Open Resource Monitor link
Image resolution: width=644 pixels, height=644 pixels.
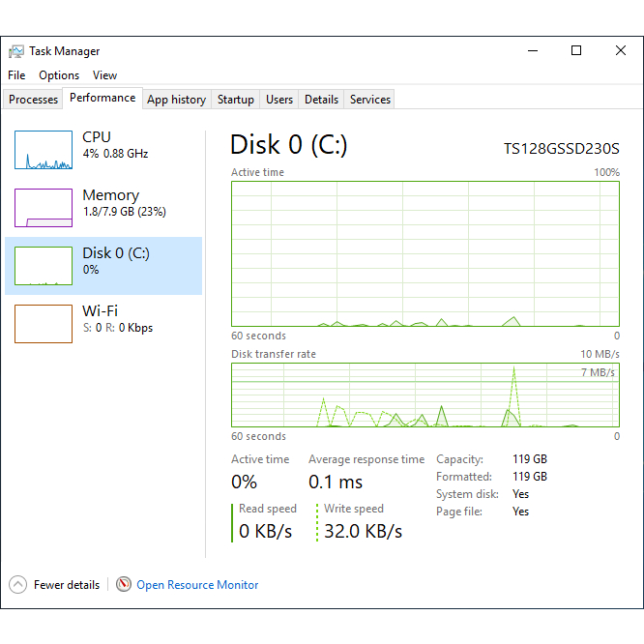point(197,585)
